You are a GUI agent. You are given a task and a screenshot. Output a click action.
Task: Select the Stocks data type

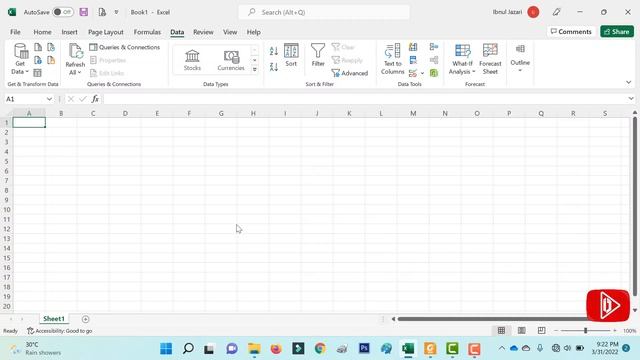192,60
